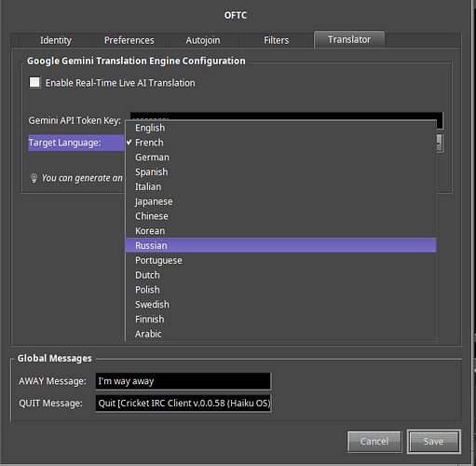
Task: Click the 'You can generate an' hint text
Action: tap(82, 178)
